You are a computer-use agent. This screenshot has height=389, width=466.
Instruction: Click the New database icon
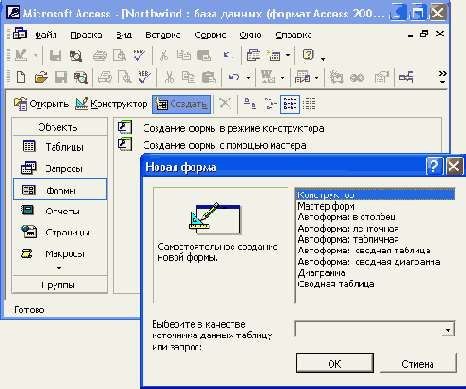pos(21,78)
